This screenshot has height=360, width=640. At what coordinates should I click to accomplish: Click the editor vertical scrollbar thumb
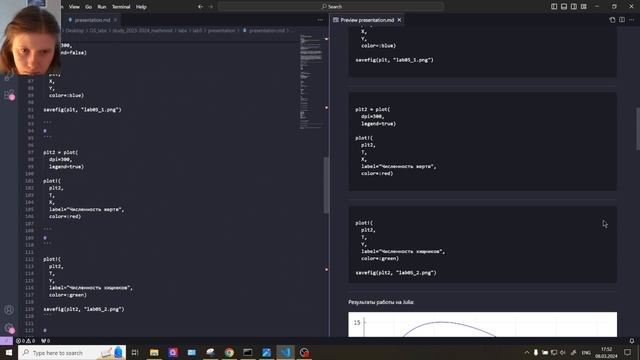[x=326, y=185]
